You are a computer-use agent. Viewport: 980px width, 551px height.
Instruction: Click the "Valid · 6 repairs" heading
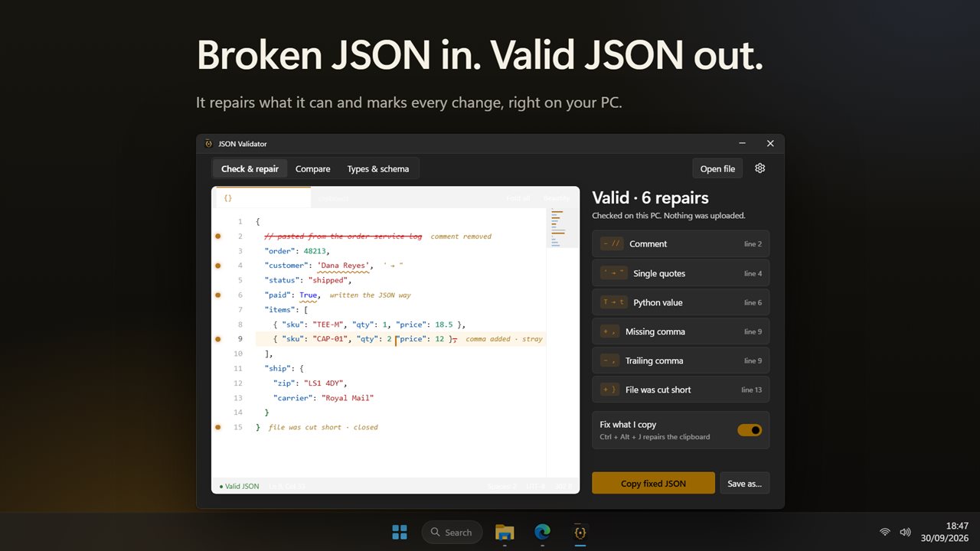[x=650, y=197]
